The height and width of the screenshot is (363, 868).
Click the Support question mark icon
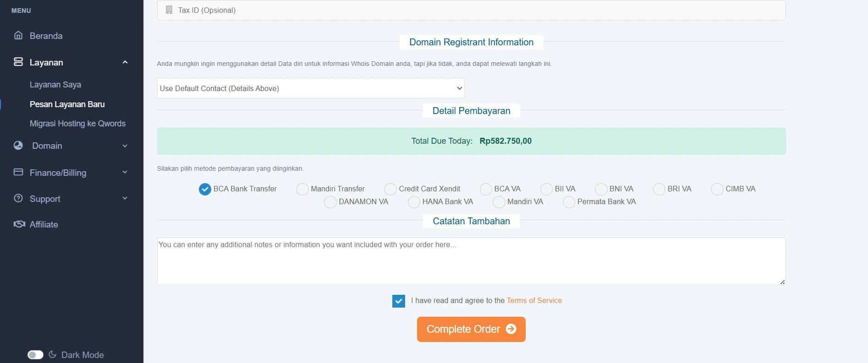point(18,198)
